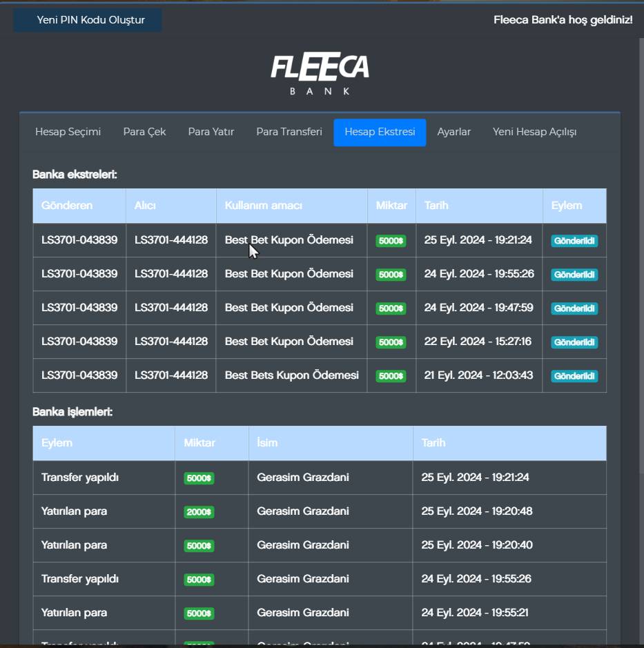Click Gönderildi badge for 22 Eyl. 15:27:16 statement

(574, 342)
